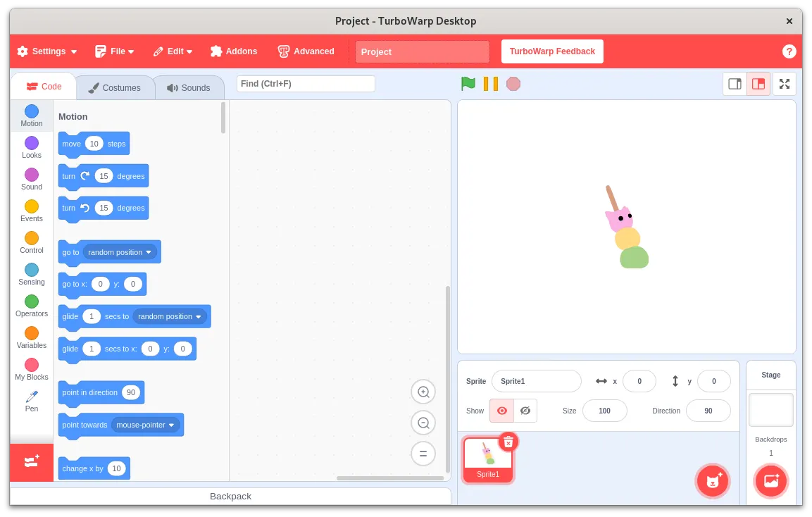Delete Sprite1 with the trash icon
This screenshot has height=517, width=812.
coord(508,442)
